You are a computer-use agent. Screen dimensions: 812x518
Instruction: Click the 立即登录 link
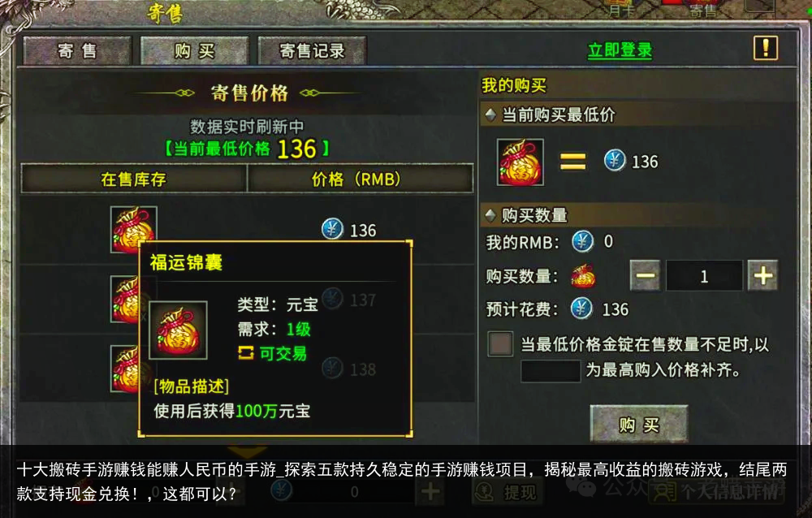pyautogui.click(x=620, y=50)
